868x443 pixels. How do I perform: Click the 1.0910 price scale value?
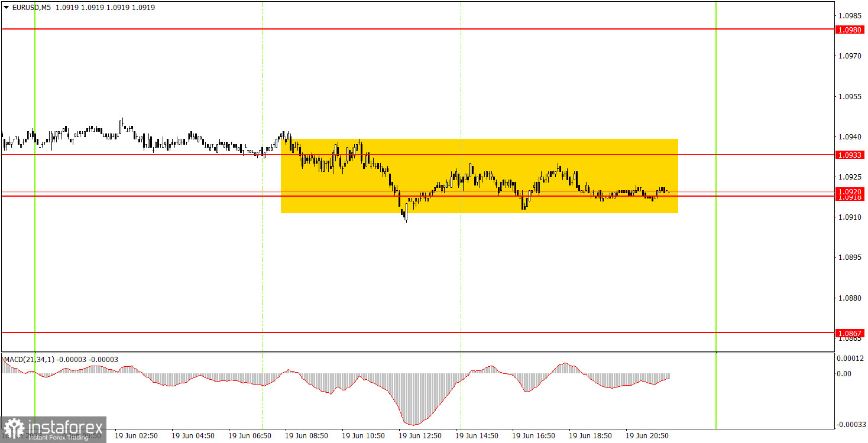(849, 217)
